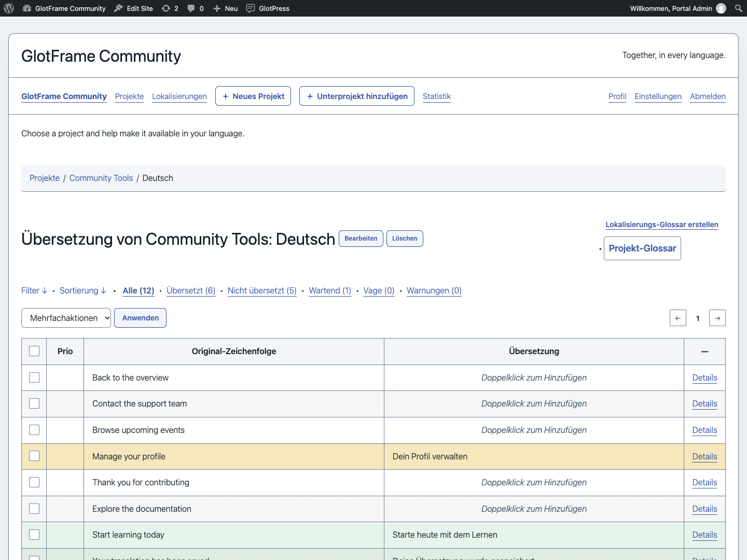
Task: Open Edit Site in the admin bar
Action: [x=134, y=8]
